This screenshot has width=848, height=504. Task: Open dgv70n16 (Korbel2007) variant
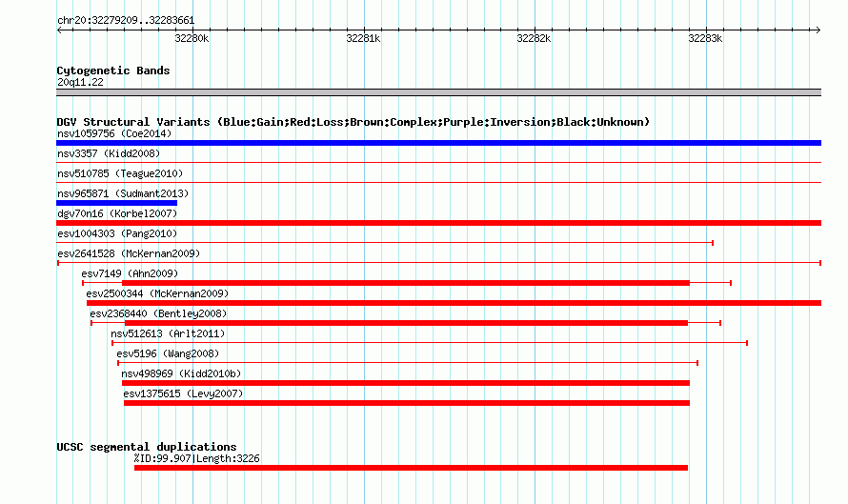click(x=117, y=213)
